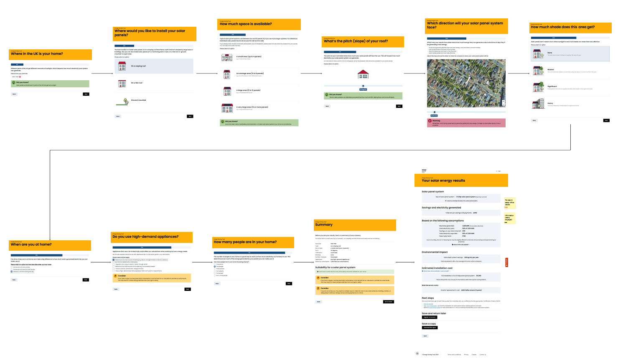Toggle the electric heating main source checkbox

[x=114, y=260]
